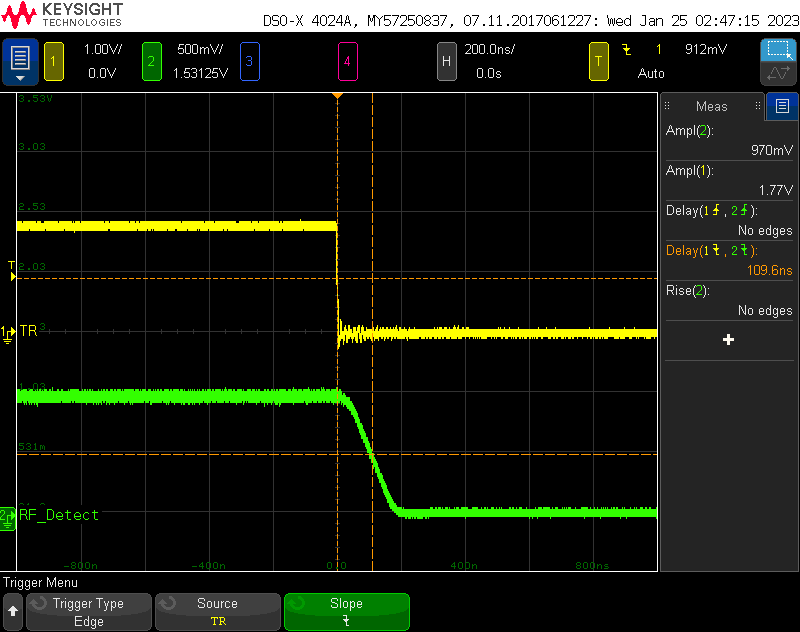Screen dimensions: 800x632
Task: Open the main menu icon at top left
Action: 20,61
